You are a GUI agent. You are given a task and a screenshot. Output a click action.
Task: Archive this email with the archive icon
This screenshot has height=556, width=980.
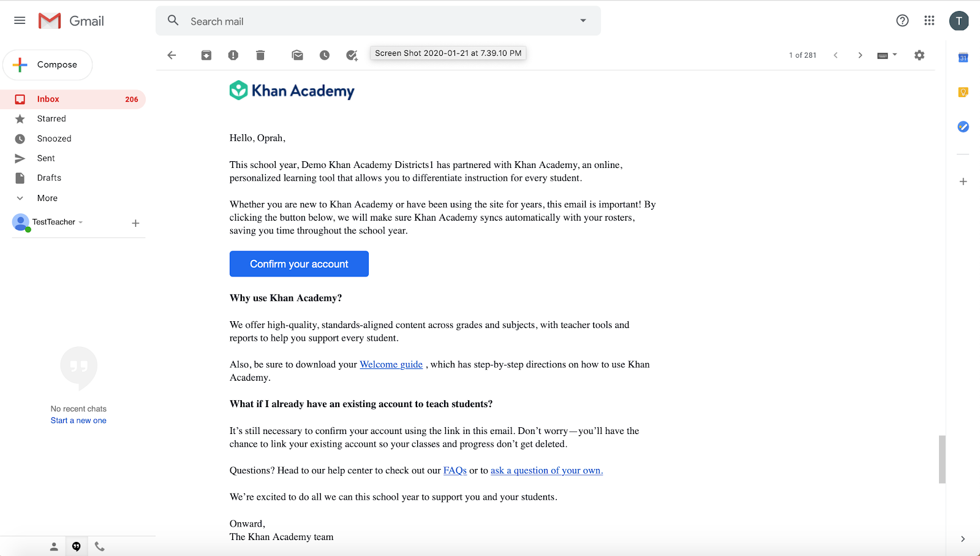(x=206, y=55)
